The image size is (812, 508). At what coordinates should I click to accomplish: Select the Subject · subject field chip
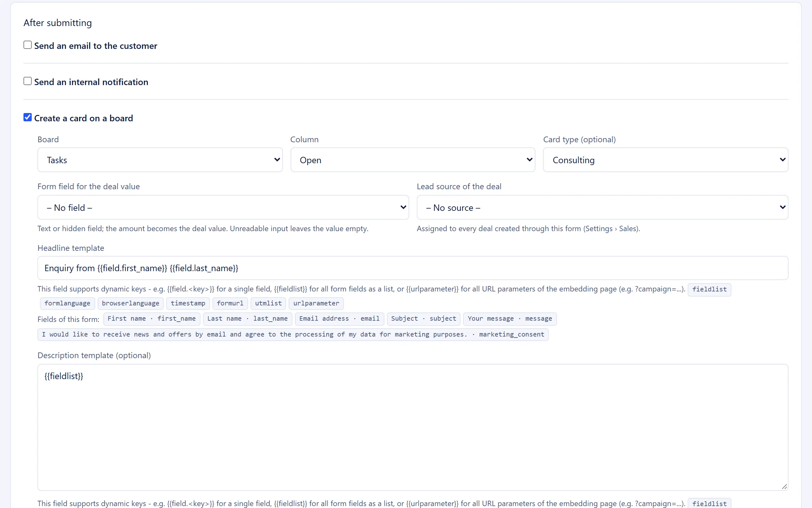point(424,319)
